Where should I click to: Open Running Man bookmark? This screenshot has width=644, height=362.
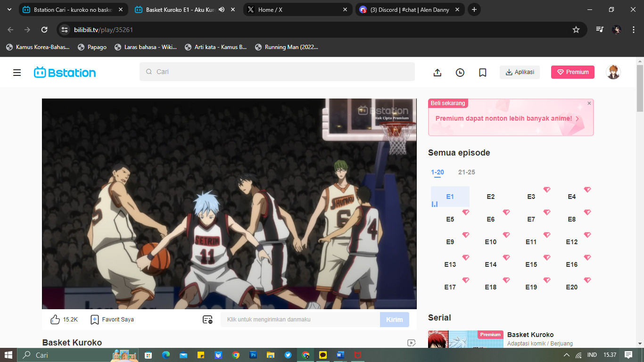coord(287,47)
